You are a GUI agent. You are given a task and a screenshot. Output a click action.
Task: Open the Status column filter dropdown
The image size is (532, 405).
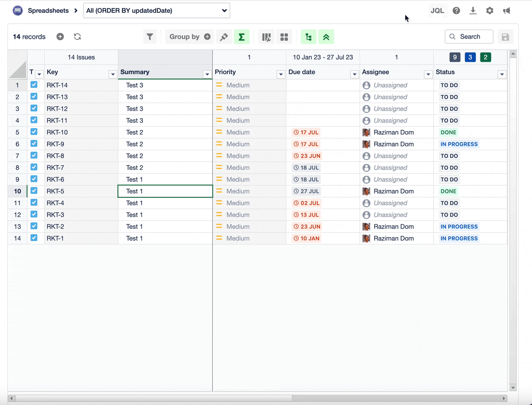(x=502, y=75)
